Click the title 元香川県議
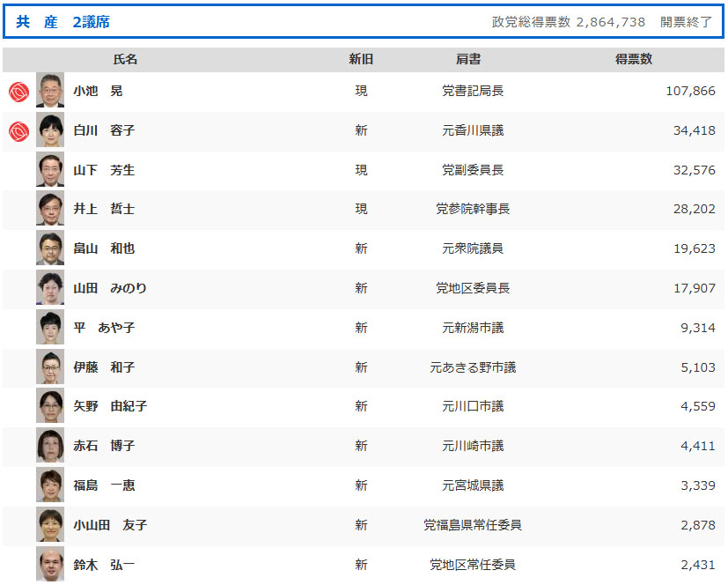728x585 pixels. pyautogui.click(x=473, y=130)
